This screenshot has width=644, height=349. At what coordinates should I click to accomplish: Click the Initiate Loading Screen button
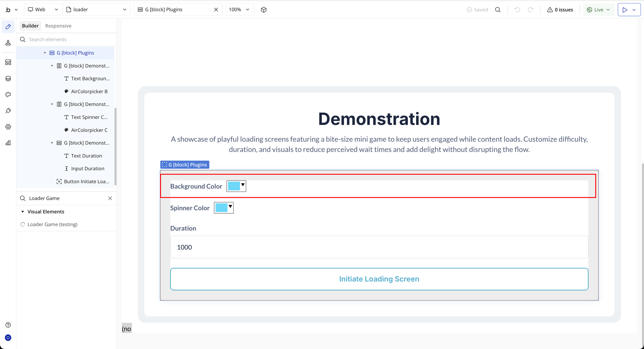pos(379,279)
